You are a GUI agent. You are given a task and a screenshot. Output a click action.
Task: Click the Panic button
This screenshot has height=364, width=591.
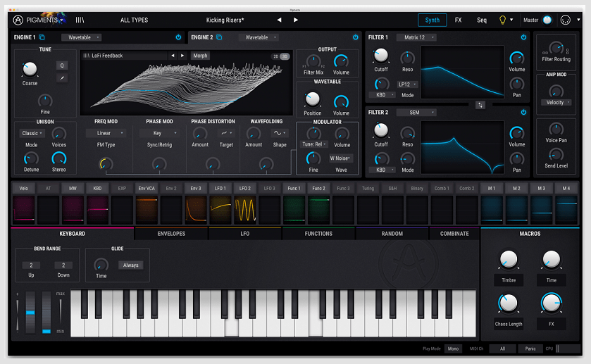click(530, 349)
